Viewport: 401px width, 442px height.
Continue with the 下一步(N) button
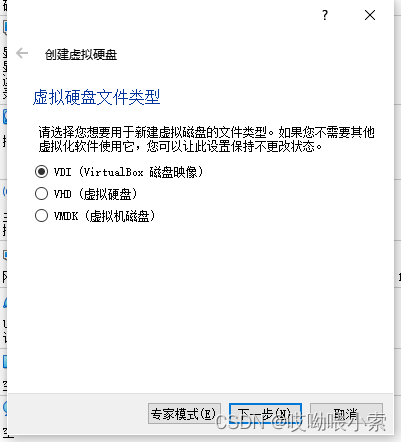click(x=265, y=414)
